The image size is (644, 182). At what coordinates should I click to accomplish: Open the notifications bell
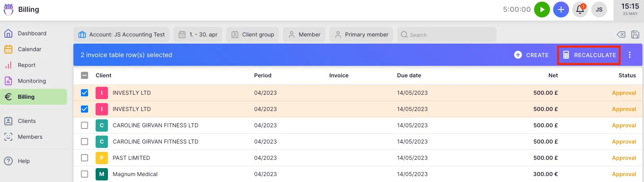click(580, 10)
